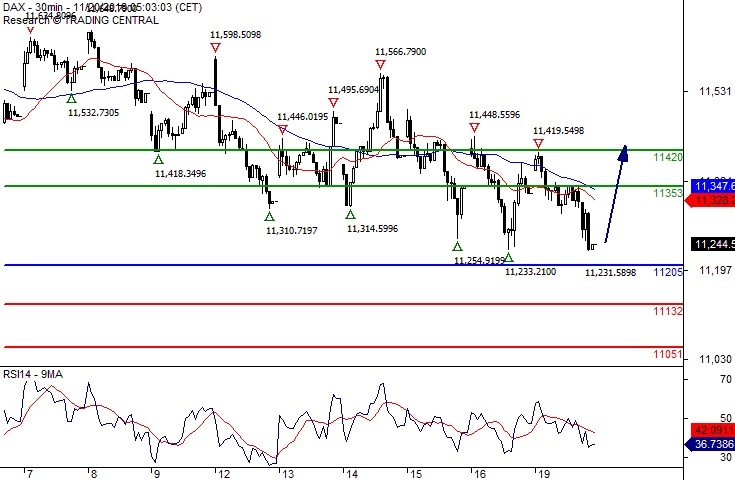
Task: Click the green up-triangle marker above 11,233.2100
Action: (509, 257)
